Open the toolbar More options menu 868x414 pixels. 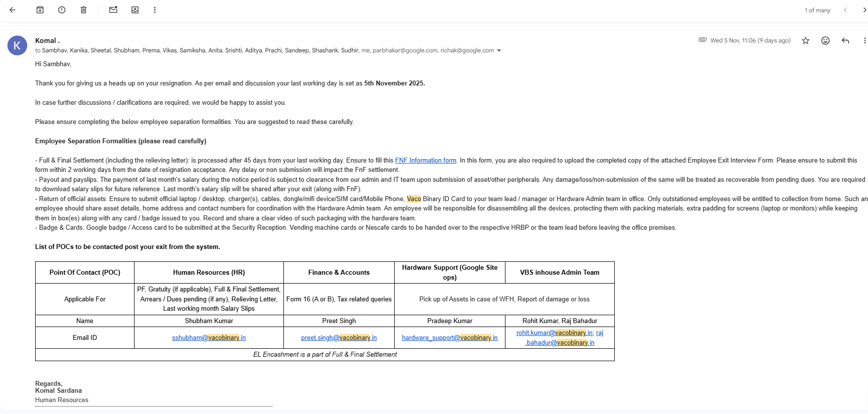[x=155, y=10]
